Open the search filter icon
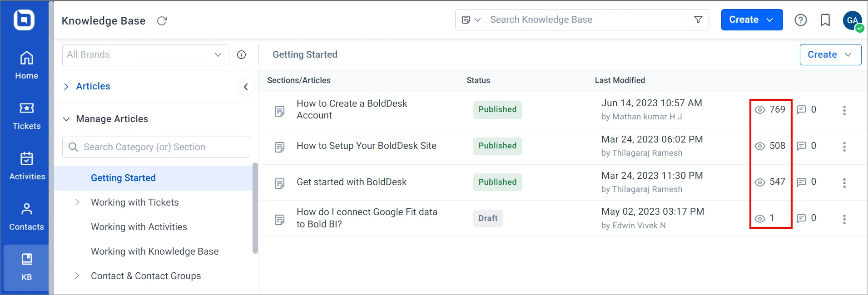Viewport: 868px width, 295px height. 698,20
